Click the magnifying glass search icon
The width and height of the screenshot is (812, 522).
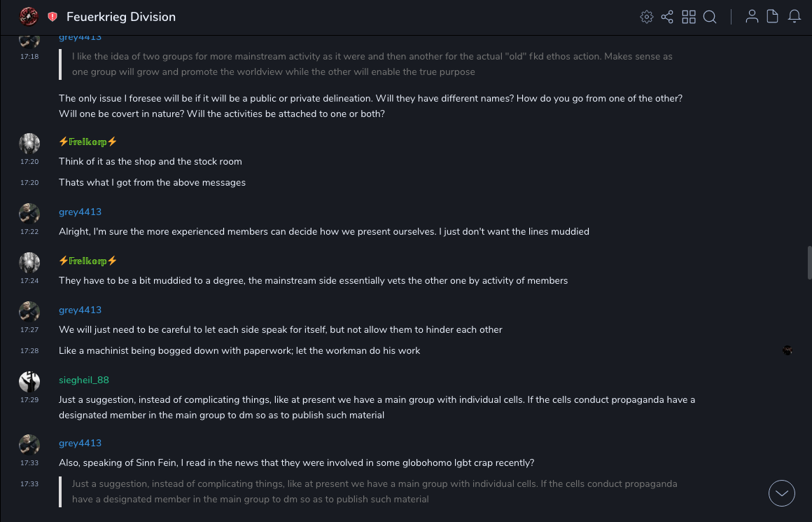(x=710, y=17)
